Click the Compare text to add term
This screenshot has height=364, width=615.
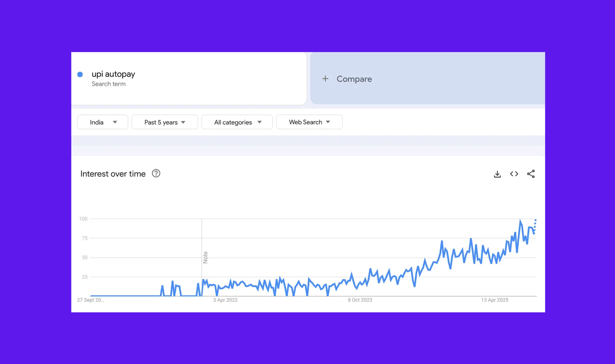354,79
